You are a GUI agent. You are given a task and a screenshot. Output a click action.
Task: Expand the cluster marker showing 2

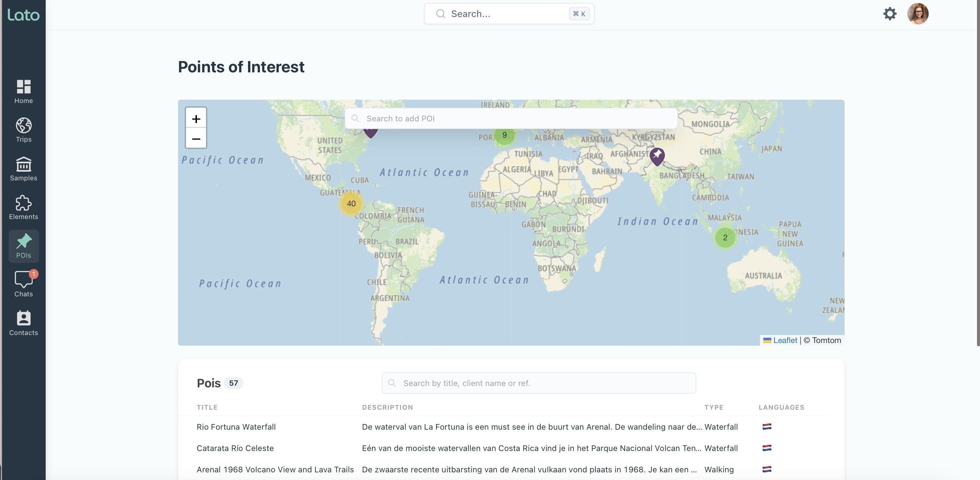(x=725, y=238)
